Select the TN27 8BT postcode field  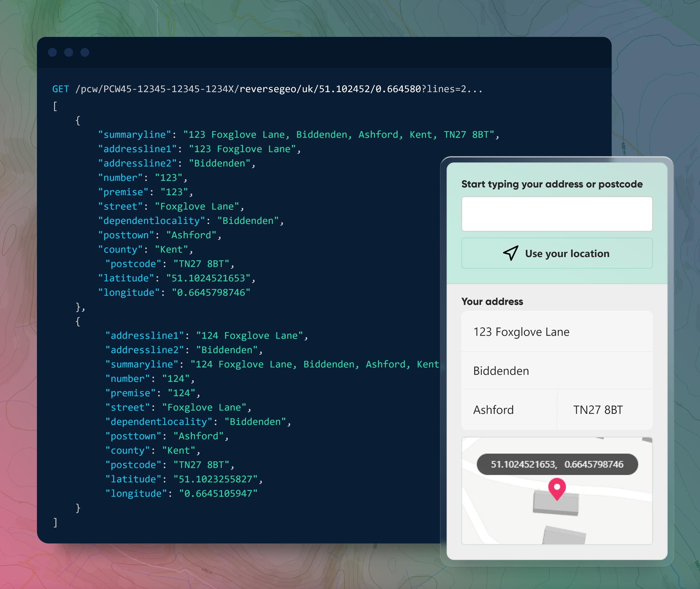(605, 410)
